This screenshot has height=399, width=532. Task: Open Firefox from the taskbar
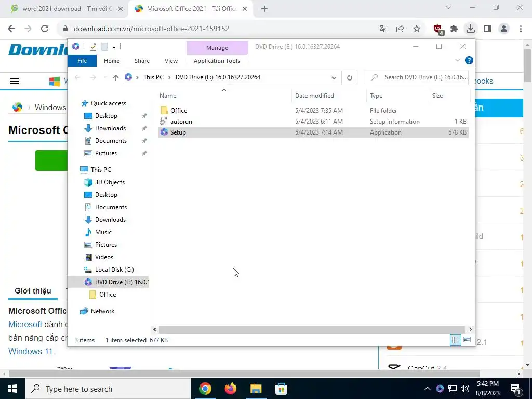coord(231,389)
